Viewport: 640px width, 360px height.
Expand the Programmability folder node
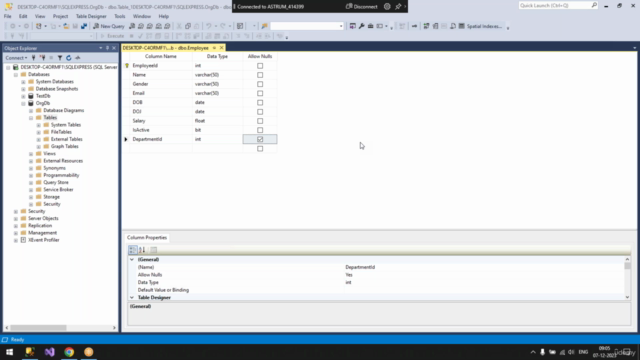pos(31,176)
